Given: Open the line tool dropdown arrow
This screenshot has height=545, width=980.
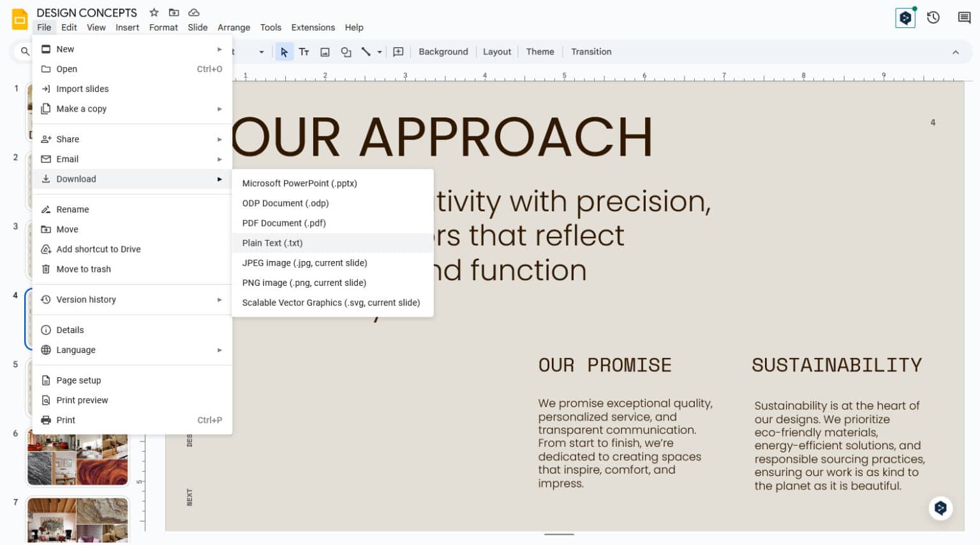Looking at the screenshot, I should tap(378, 52).
